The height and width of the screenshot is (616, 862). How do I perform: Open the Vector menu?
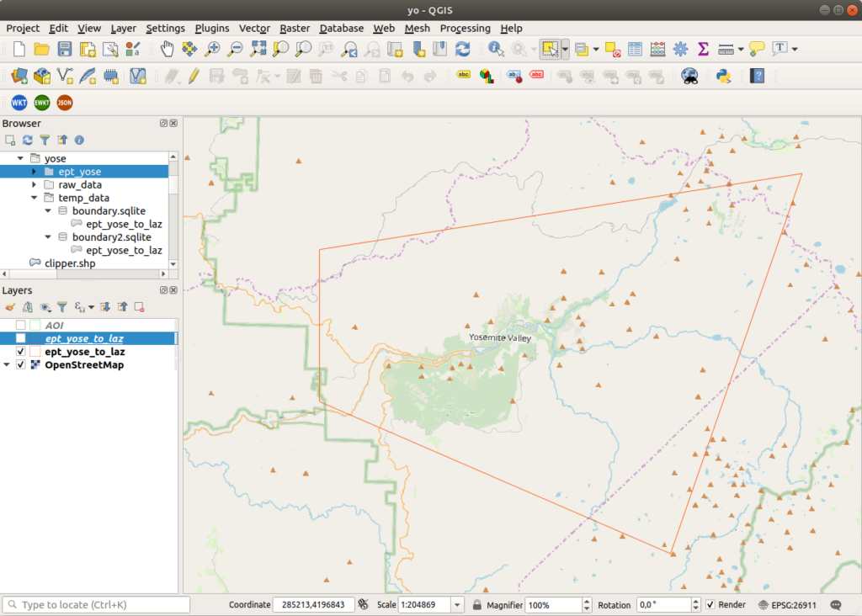254,28
